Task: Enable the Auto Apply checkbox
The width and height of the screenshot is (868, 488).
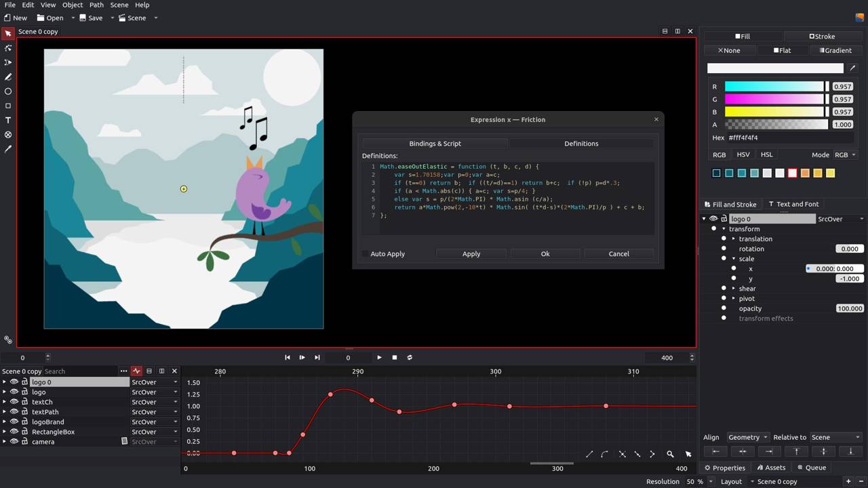Action: click(366, 253)
